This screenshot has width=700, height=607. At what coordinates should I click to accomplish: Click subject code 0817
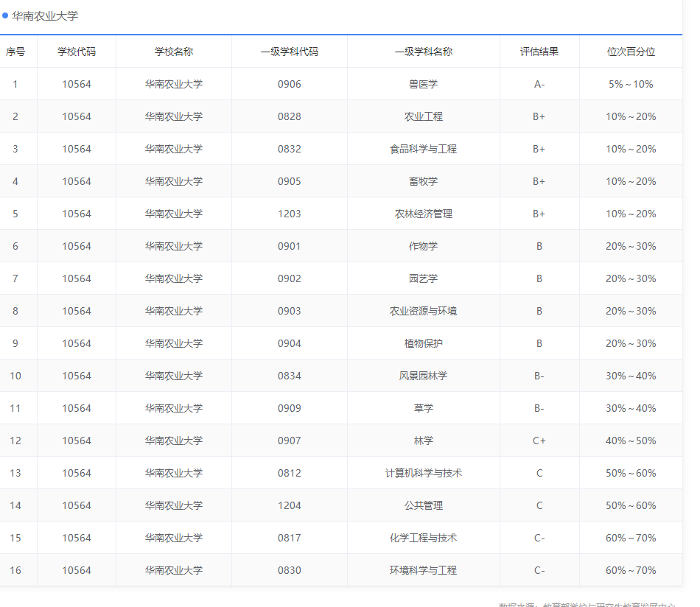pos(290,538)
